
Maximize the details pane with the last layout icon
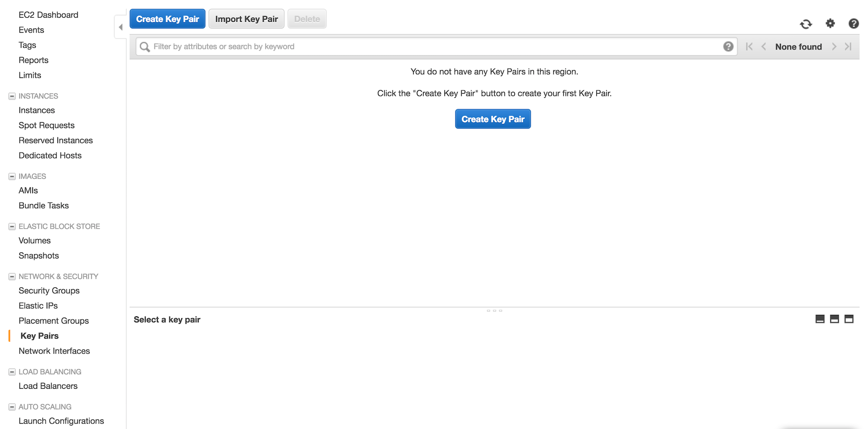click(849, 319)
